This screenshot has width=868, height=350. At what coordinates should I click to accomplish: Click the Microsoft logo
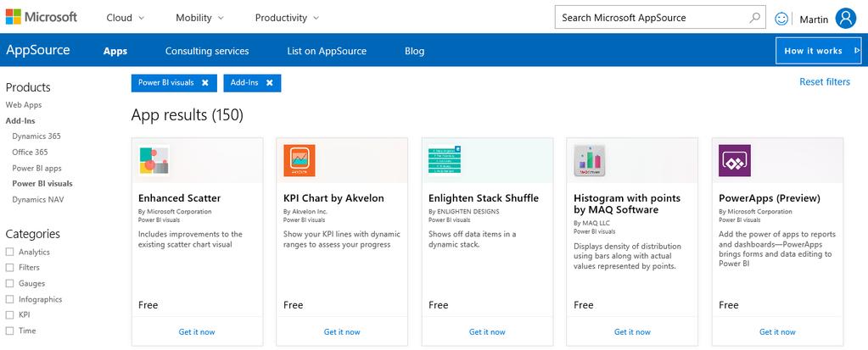click(42, 17)
